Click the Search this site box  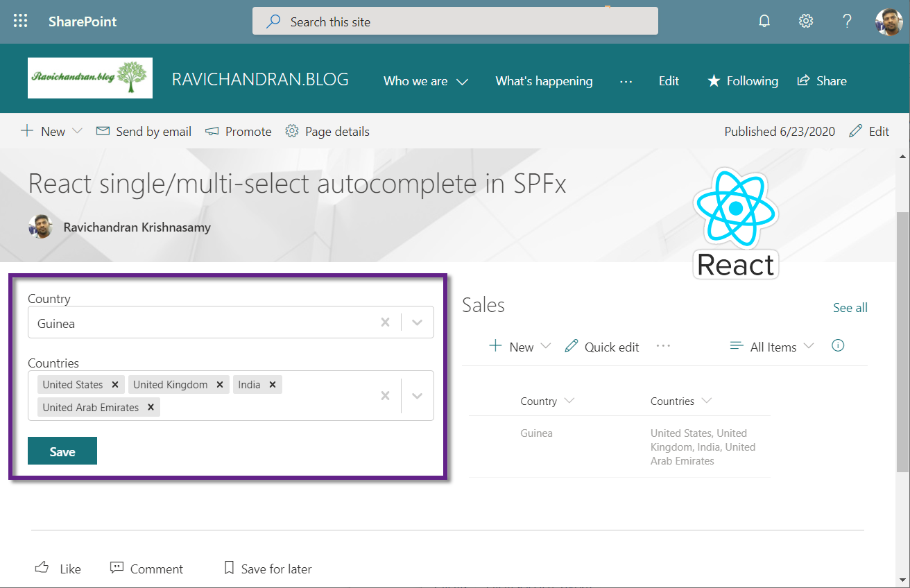click(x=455, y=21)
